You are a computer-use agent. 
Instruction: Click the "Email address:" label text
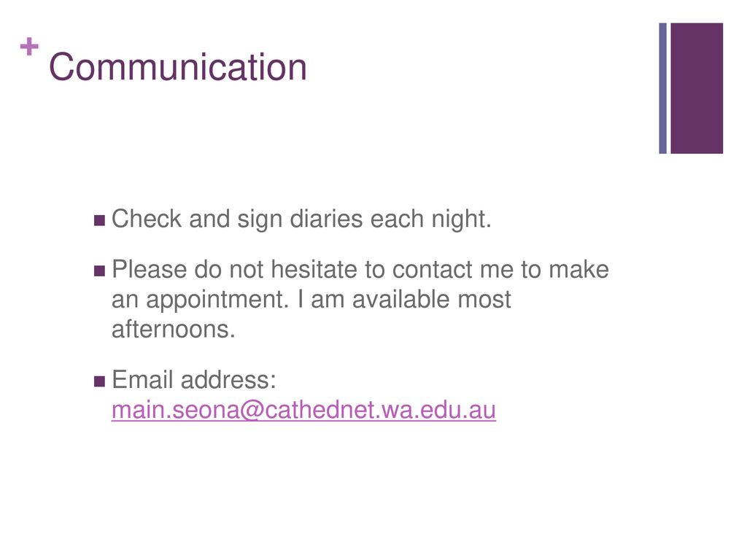(194, 379)
